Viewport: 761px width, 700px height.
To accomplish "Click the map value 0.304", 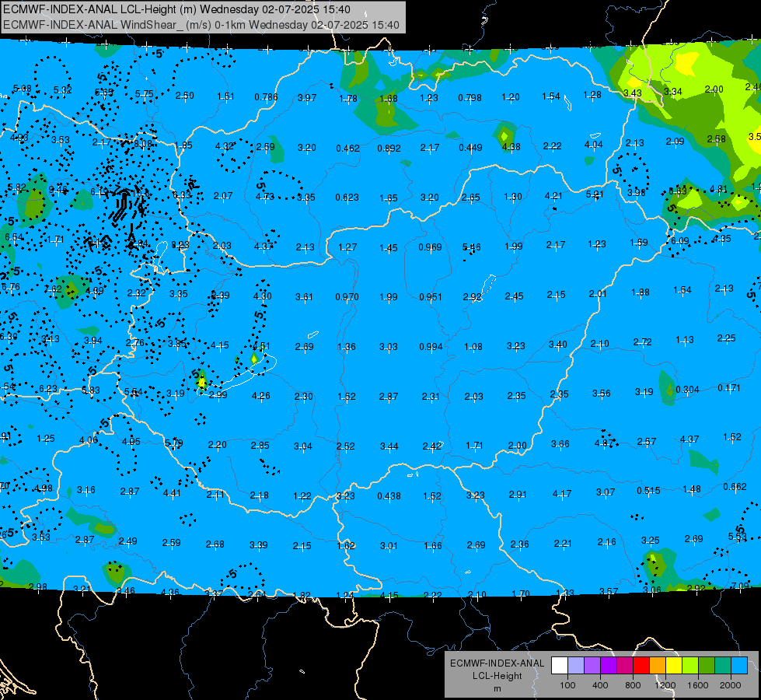I will [x=687, y=390].
